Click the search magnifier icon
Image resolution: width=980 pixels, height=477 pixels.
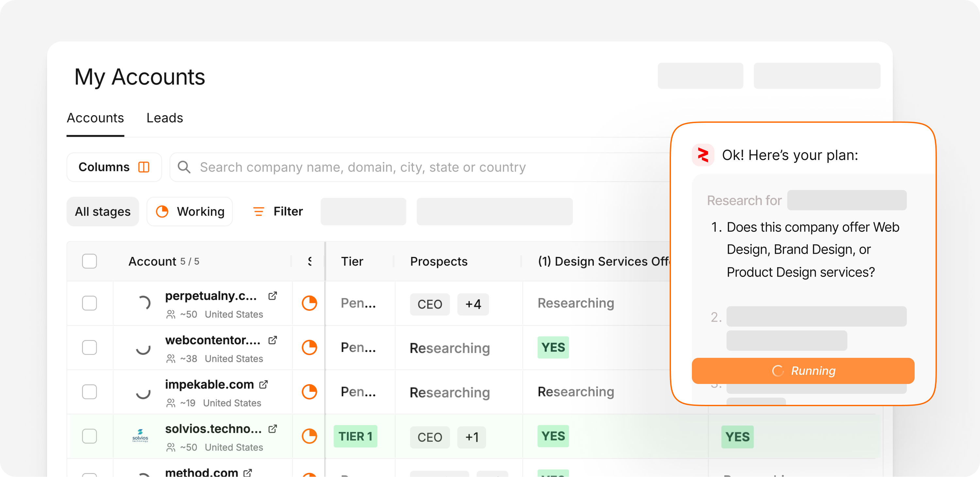(184, 167)
